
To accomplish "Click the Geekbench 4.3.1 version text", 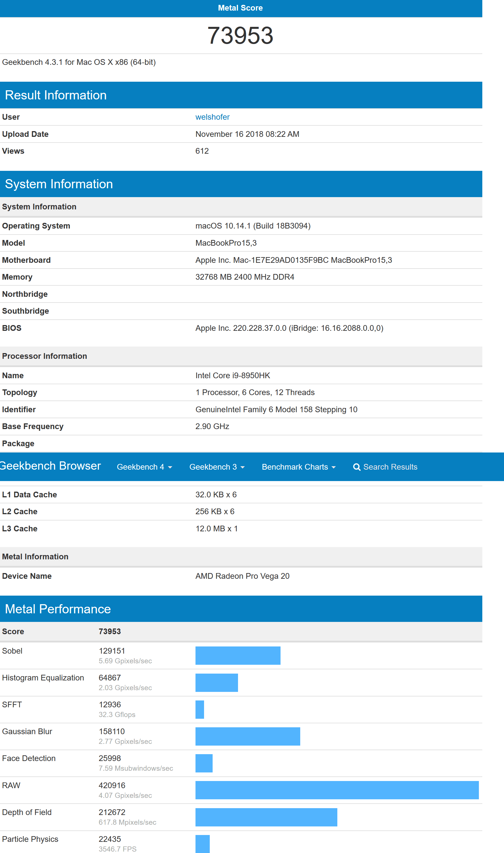I will coord(79,62).
